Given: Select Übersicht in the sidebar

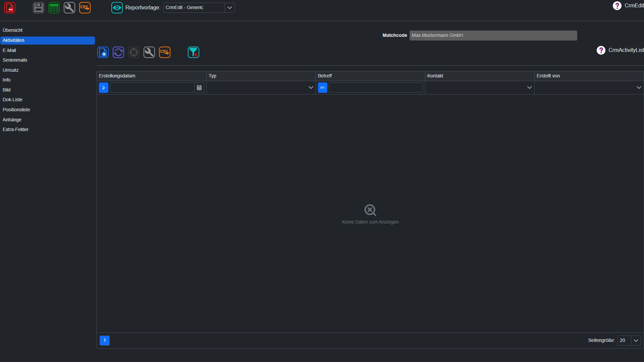Looking at the screenshot, I should click(x=47, y=31).
